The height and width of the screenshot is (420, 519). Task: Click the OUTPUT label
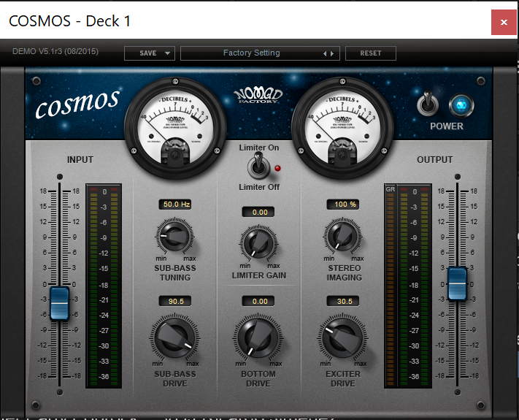click(434, 160)
